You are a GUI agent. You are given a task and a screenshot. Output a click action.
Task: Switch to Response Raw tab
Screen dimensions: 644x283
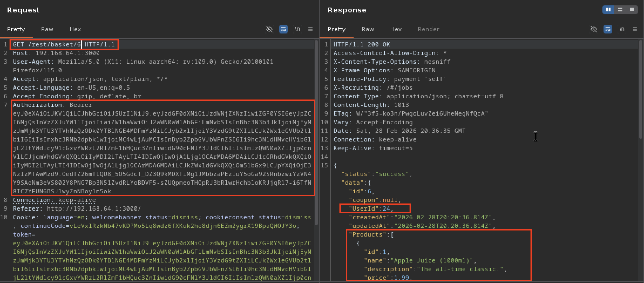point(368,29)
